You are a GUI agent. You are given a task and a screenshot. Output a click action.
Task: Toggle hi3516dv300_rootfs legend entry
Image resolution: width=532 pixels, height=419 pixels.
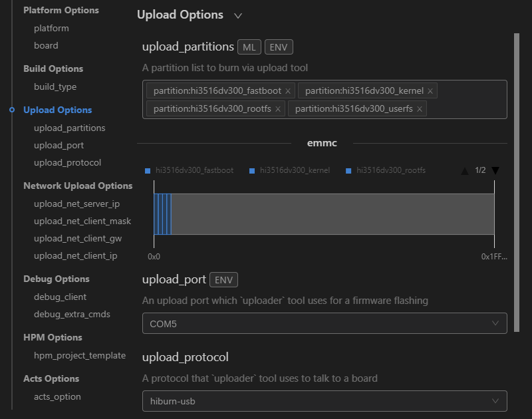386,170
